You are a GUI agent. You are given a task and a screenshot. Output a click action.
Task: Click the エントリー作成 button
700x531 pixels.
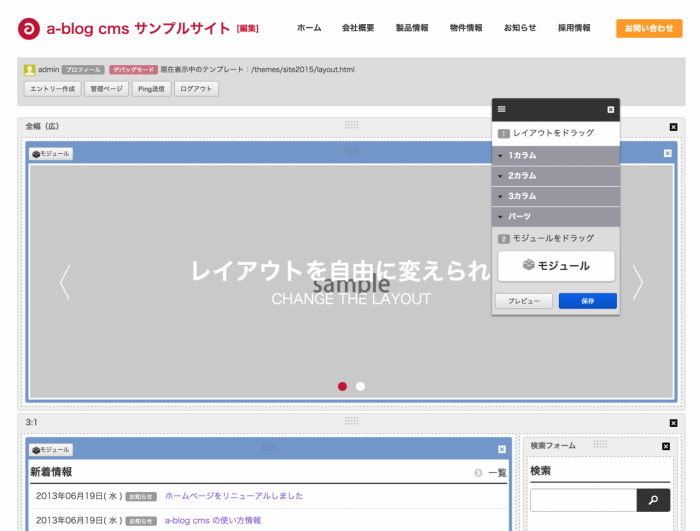(x=53, y=89)
